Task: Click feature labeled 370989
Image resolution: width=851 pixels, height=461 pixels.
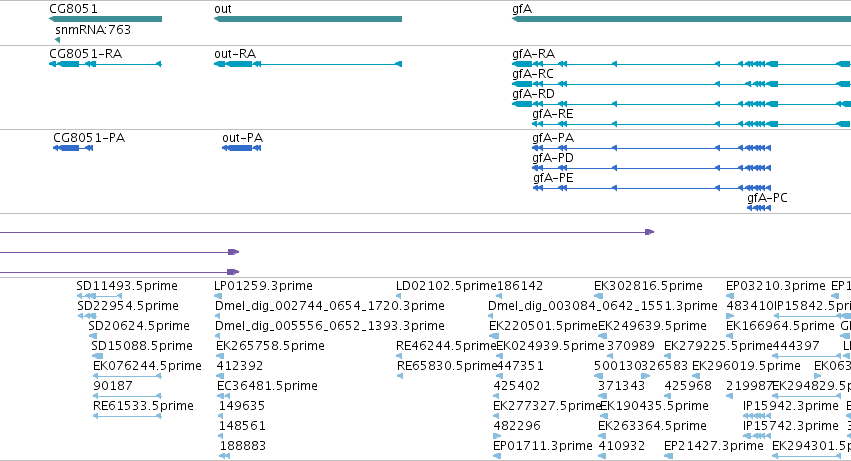Action: [x=631, y=346]
